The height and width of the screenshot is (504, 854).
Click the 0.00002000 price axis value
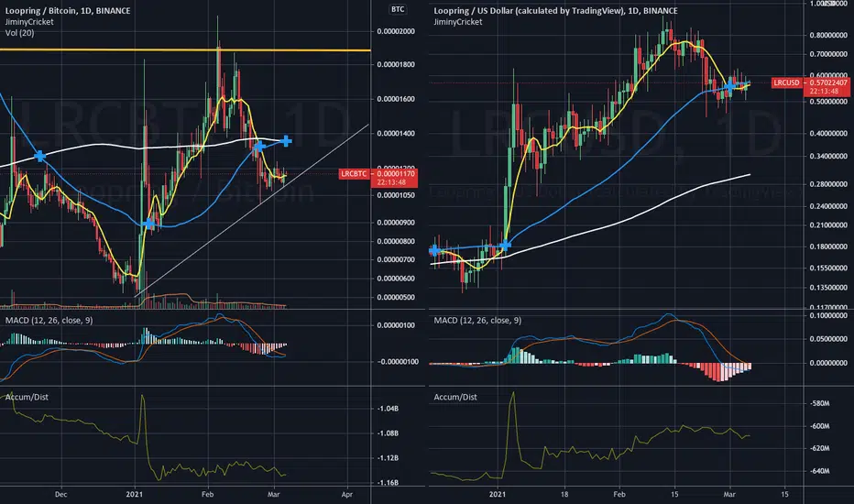coord(396,31)
